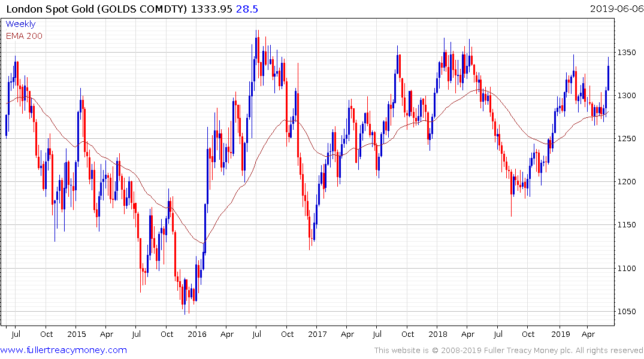This screenshot has width=644, height=359.
Task: Click the 1350 price axis label
Action: point(627,53)
